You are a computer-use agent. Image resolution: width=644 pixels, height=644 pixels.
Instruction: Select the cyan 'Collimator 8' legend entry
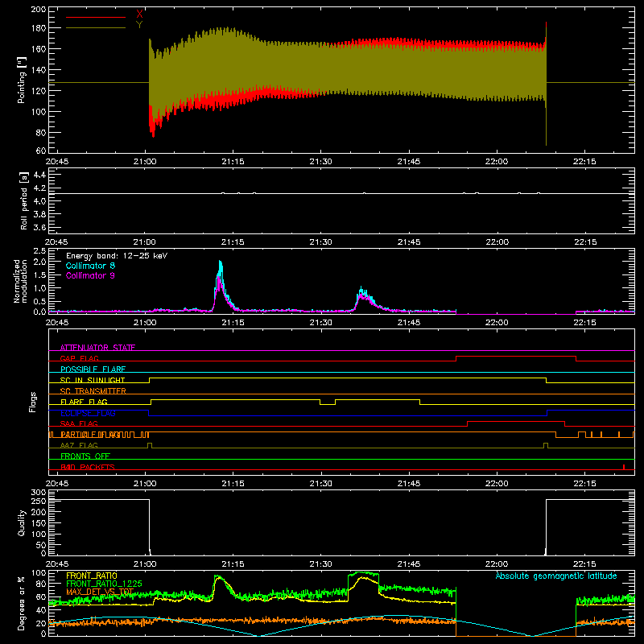[x=90, y=266]
